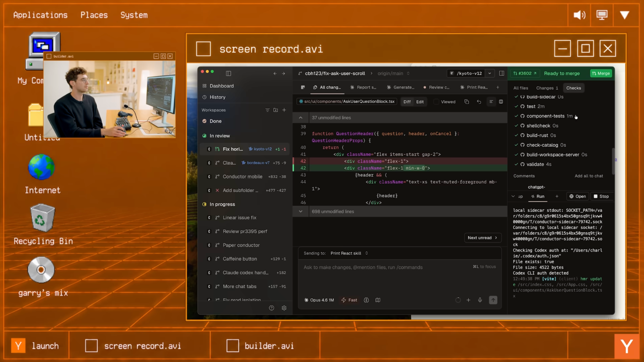Expand the 698 unmodified lines below
644x362 pixels.
[x=301, y=212]
